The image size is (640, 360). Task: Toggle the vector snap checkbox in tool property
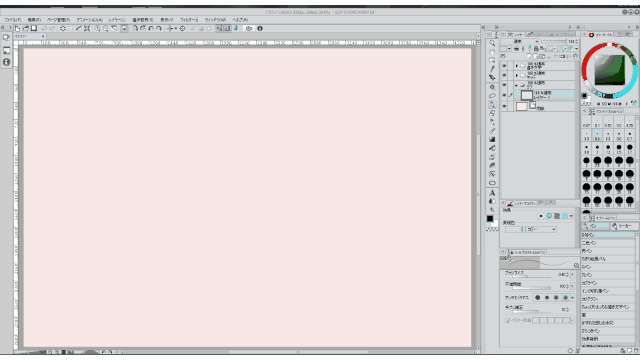tap(507, 320)
